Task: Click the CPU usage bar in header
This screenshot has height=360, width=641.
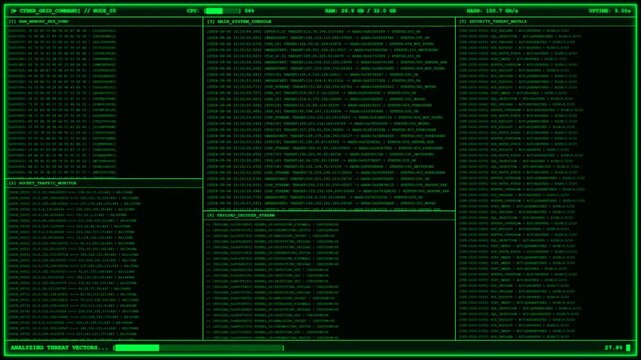Action: (222, 11)
